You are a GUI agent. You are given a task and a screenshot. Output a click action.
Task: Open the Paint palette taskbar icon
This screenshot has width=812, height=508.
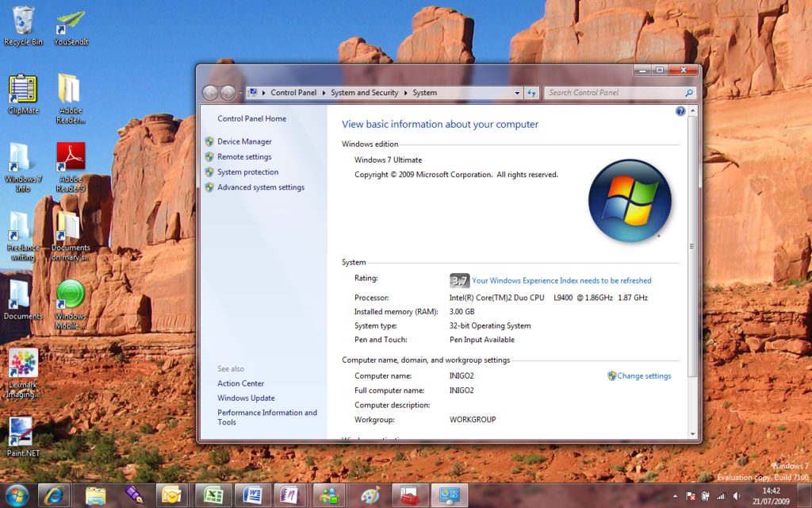pyautogui.click(x=370, y=495)
